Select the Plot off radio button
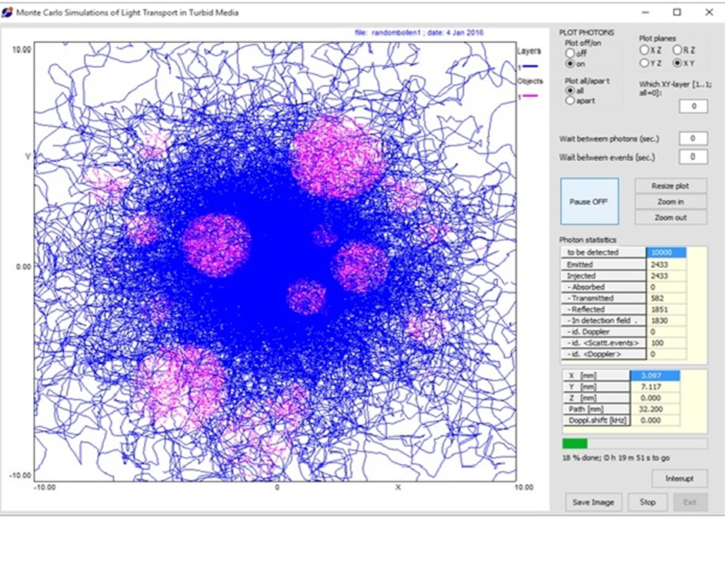 [570, 54]
